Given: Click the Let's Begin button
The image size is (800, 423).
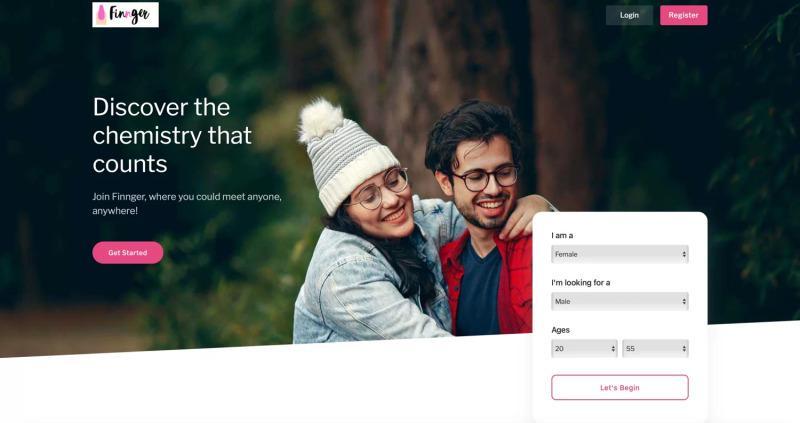Looking at the screenshot, I should click(x=620, y=387).
